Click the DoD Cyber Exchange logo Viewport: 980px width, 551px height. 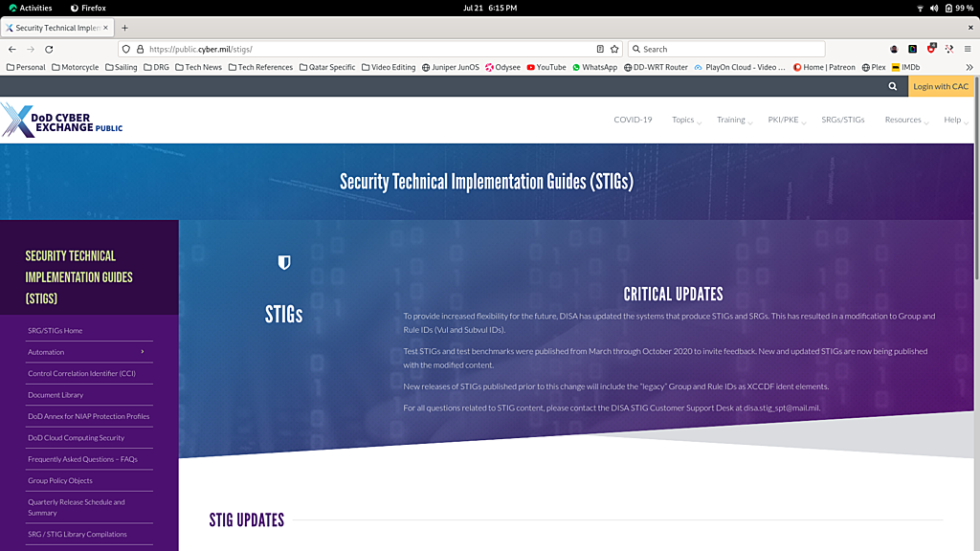(61, 121)
